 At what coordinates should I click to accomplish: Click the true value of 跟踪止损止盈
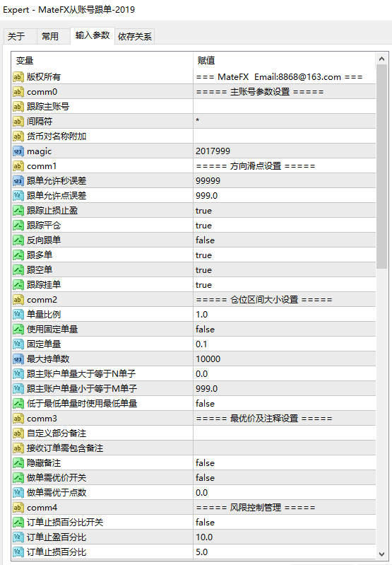pos(203,211)
